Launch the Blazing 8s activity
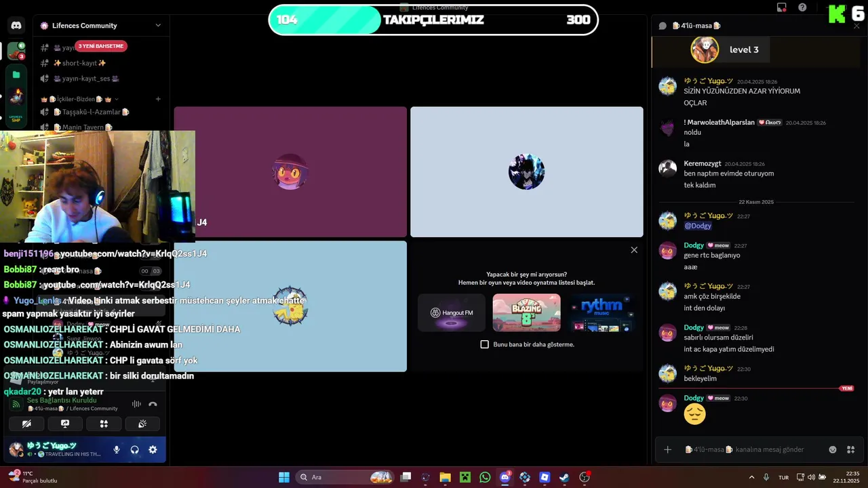Screen dimensions: 868x488 tap(527, 312)
